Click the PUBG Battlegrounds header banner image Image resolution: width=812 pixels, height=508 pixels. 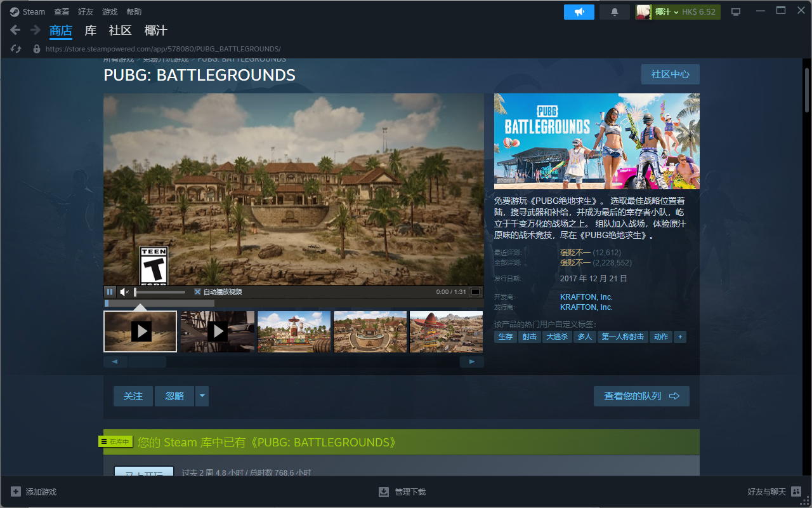click(x=597, y=141)
